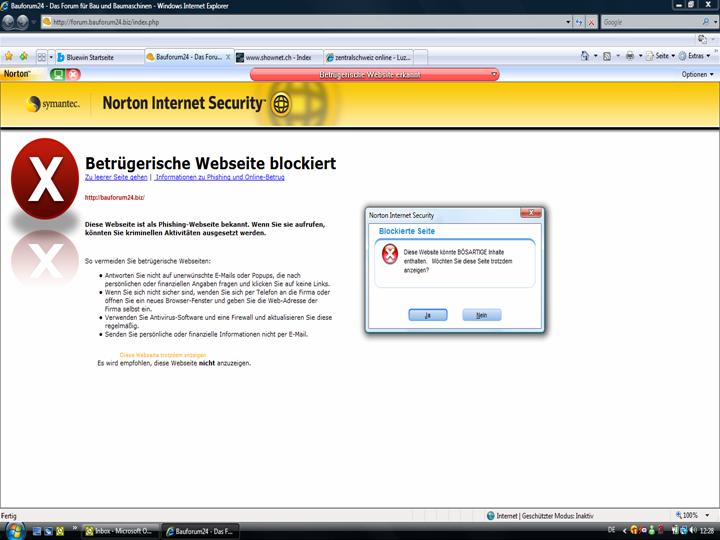Click the red Stop loading icon
The image size is (720, 540).
tap(591, 22)
